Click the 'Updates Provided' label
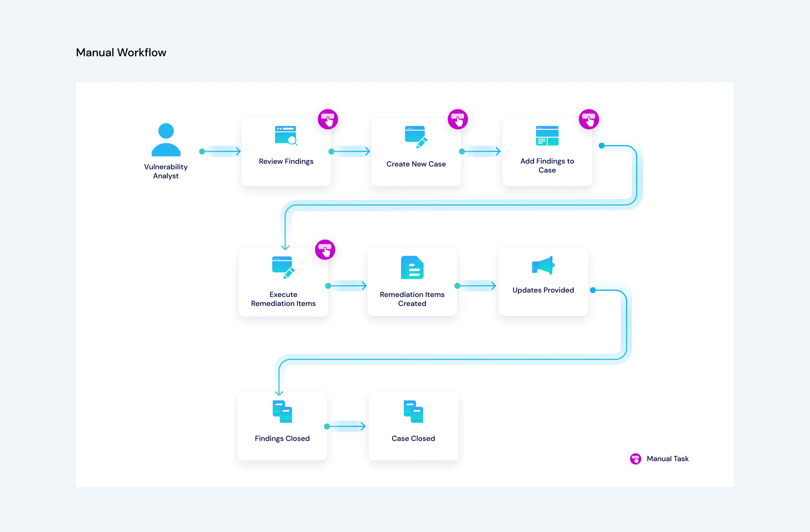The width and height of the screenshot is (810, 532). (x=543, y=290)
